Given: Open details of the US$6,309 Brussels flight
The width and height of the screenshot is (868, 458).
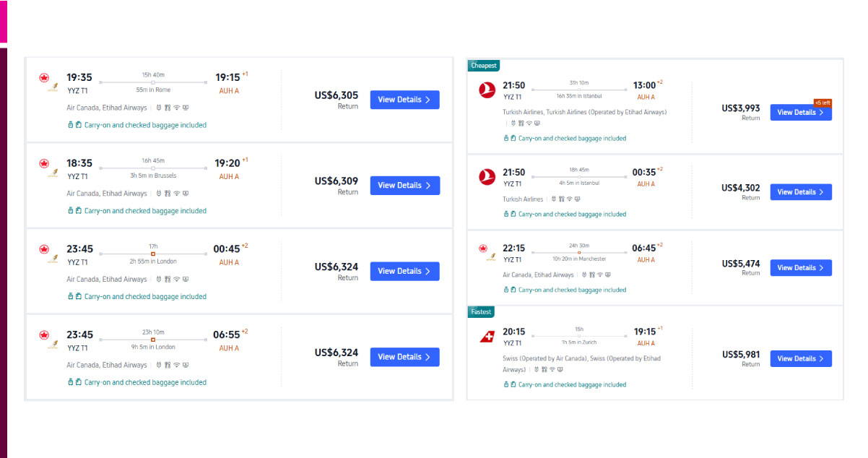Looking at the screenshot, I should click(x=404, y=186).
